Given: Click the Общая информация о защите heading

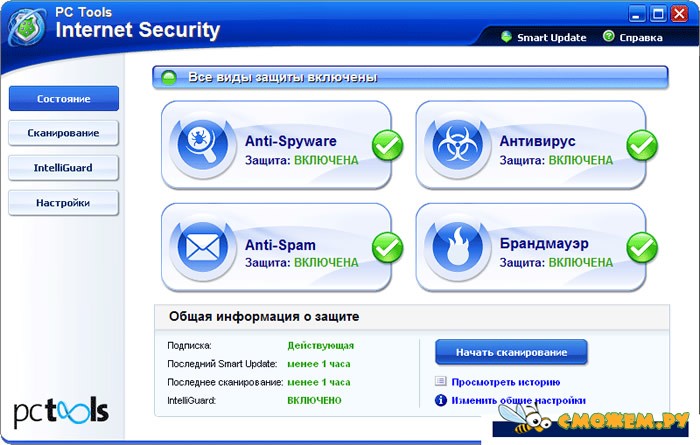Looking at the screenshot, I should [264, 316].
